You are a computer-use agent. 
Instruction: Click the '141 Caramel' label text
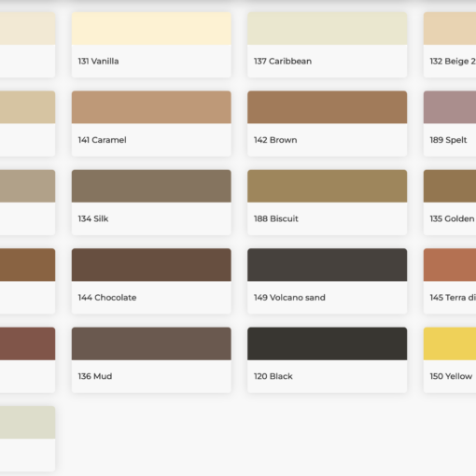(x=102, y=140)
